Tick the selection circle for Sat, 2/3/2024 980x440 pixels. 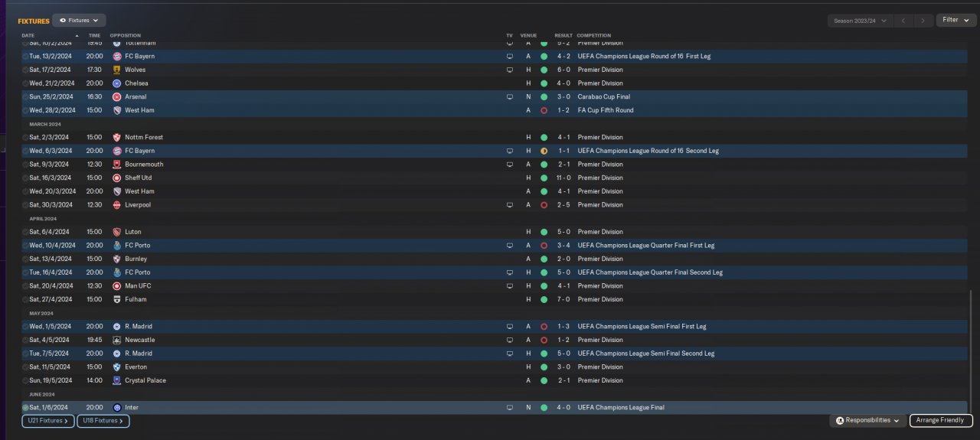pos(25,138)
